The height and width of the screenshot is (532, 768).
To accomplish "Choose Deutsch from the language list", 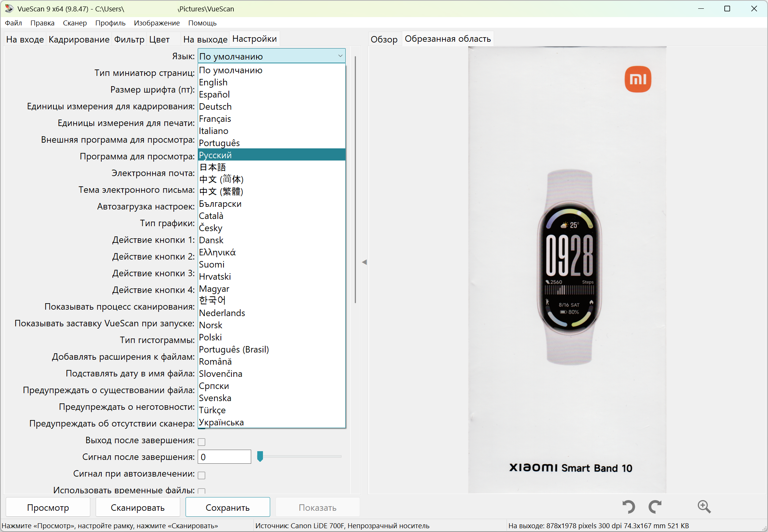I will [272, 107].
